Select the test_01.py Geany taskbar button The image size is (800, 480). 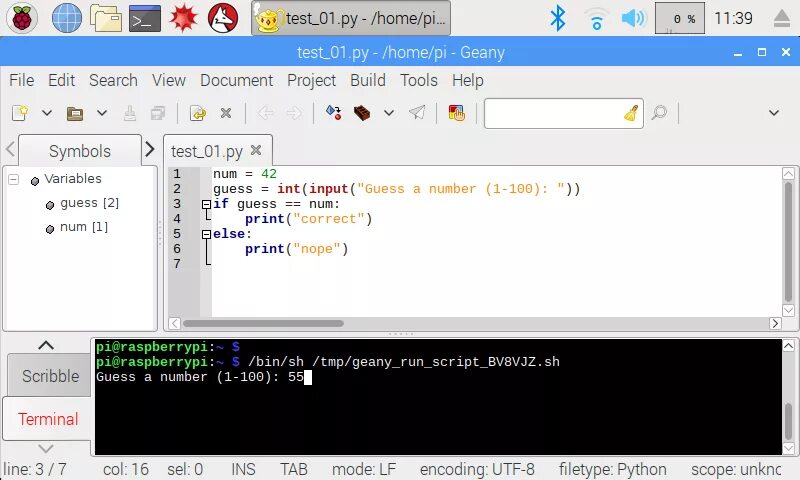351,18
